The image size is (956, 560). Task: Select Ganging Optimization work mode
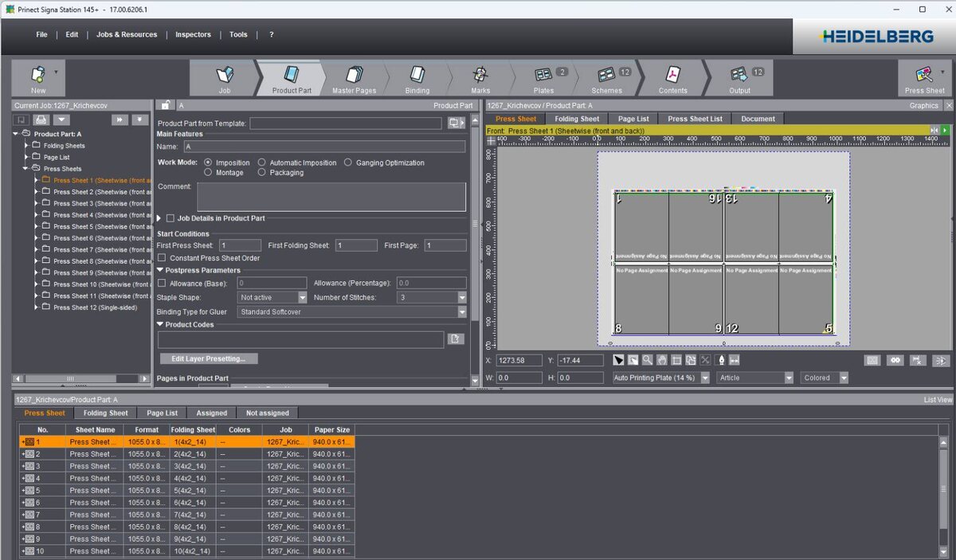coord(348,163)
